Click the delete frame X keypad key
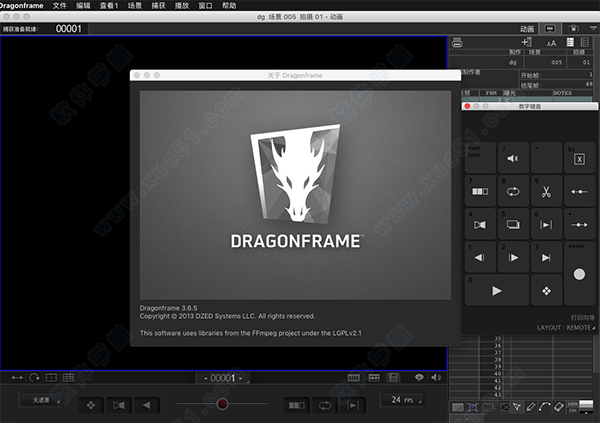600x423 pixels. 579,157
